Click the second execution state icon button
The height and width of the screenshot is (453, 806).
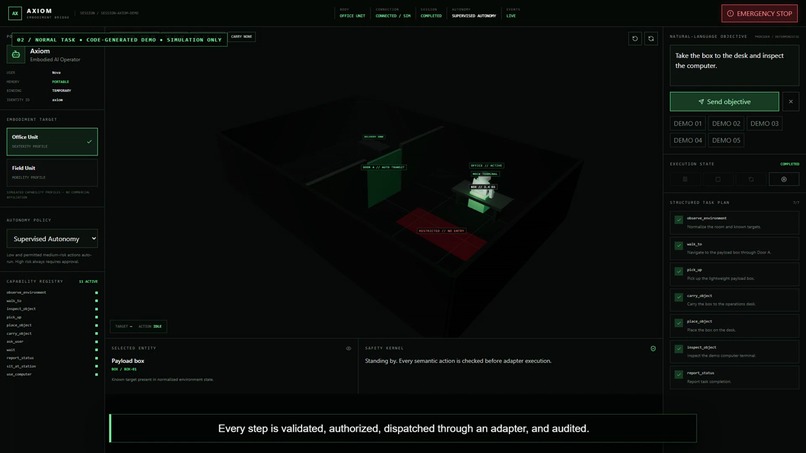(x=718, y=179)
